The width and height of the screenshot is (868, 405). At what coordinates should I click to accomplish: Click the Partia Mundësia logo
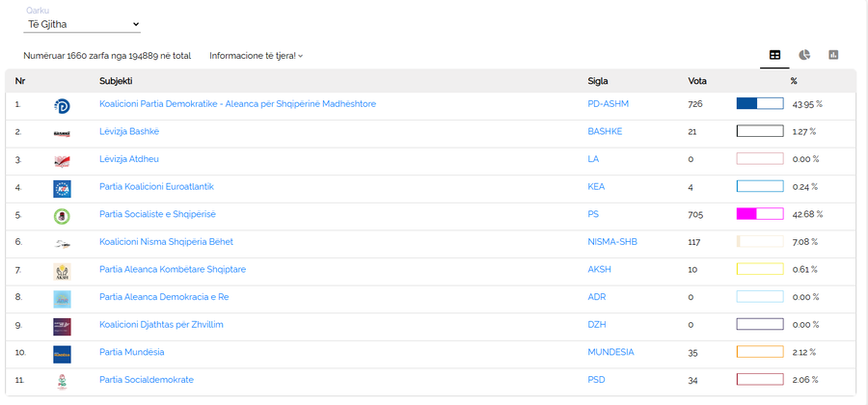point(62,354)
